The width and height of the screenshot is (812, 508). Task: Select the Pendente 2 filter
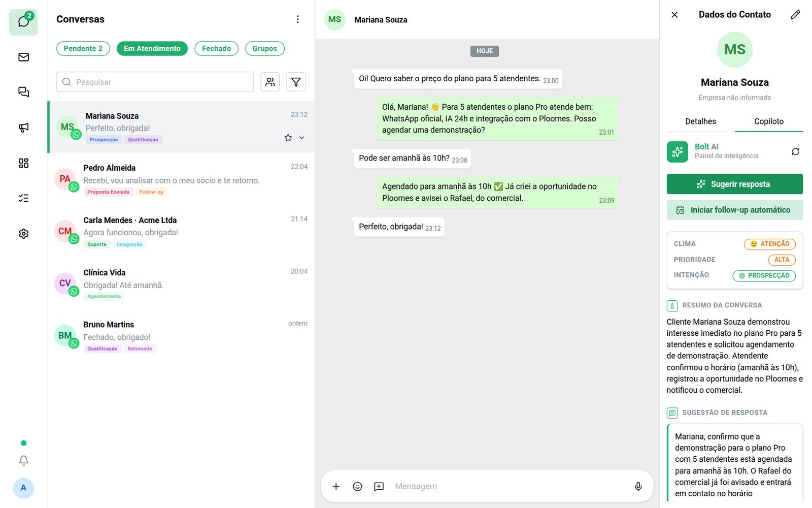[83, 48]
